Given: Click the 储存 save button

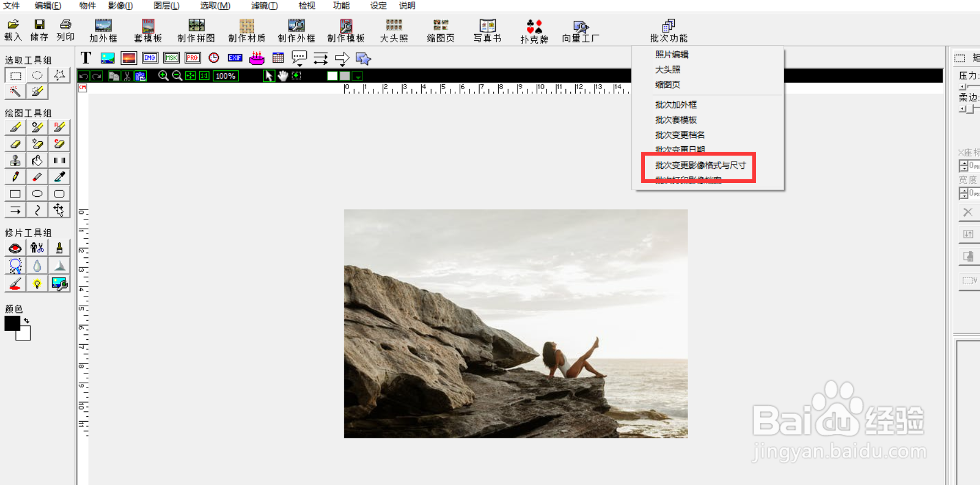Looking at the screenshot, I should (x=39, y=31).
